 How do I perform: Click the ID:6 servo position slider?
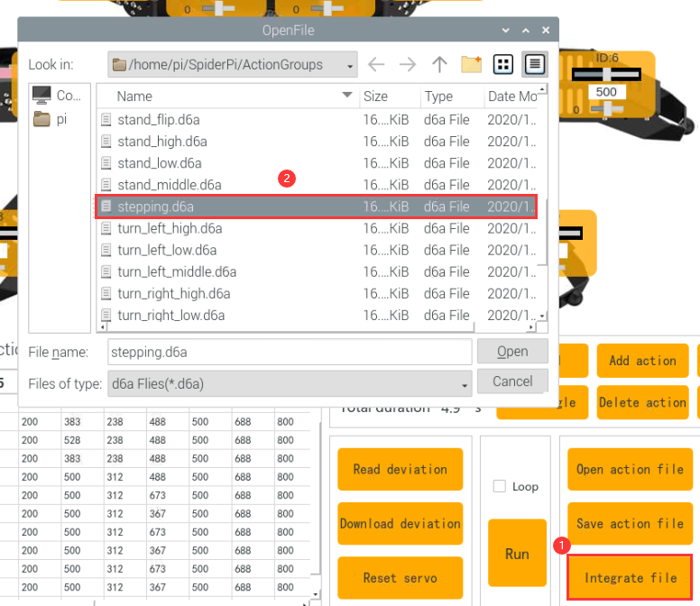(x=606, y=74)
